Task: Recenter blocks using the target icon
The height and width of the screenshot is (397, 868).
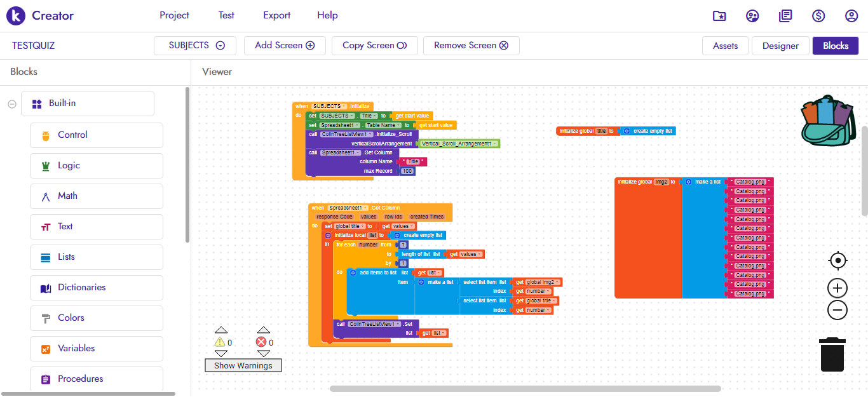Action: 837,260
